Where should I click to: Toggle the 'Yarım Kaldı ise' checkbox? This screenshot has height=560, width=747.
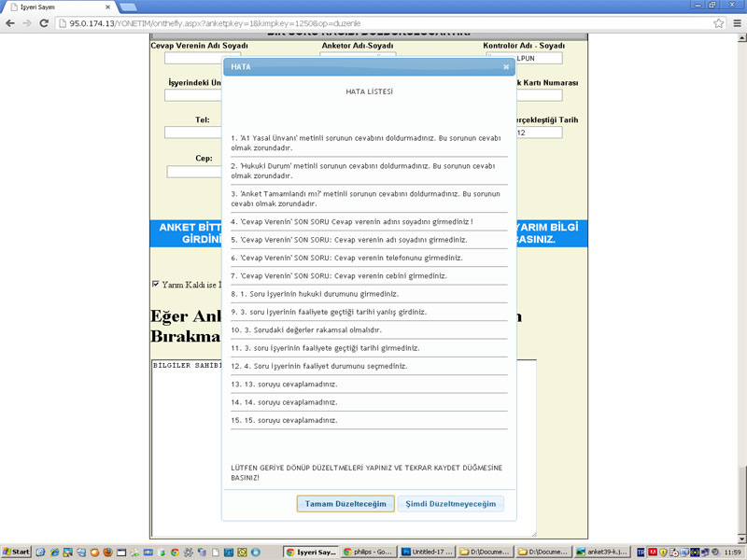(x=155, y=284)
